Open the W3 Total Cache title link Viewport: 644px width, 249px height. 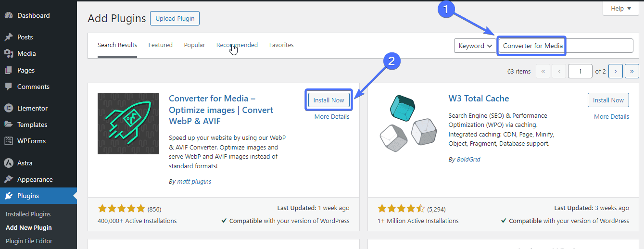click(x=479, y=99)
